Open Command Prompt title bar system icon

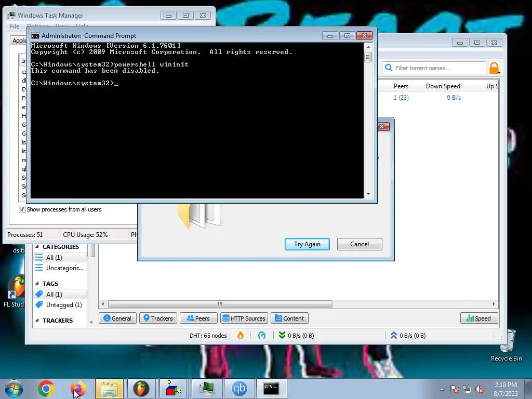tap(35, 36)
